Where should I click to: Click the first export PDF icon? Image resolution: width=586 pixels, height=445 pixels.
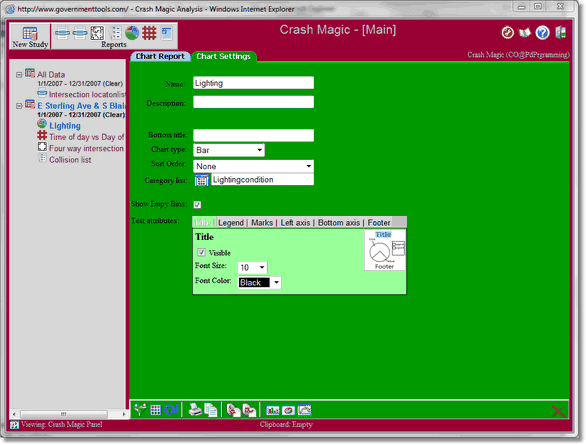[234, 410]
